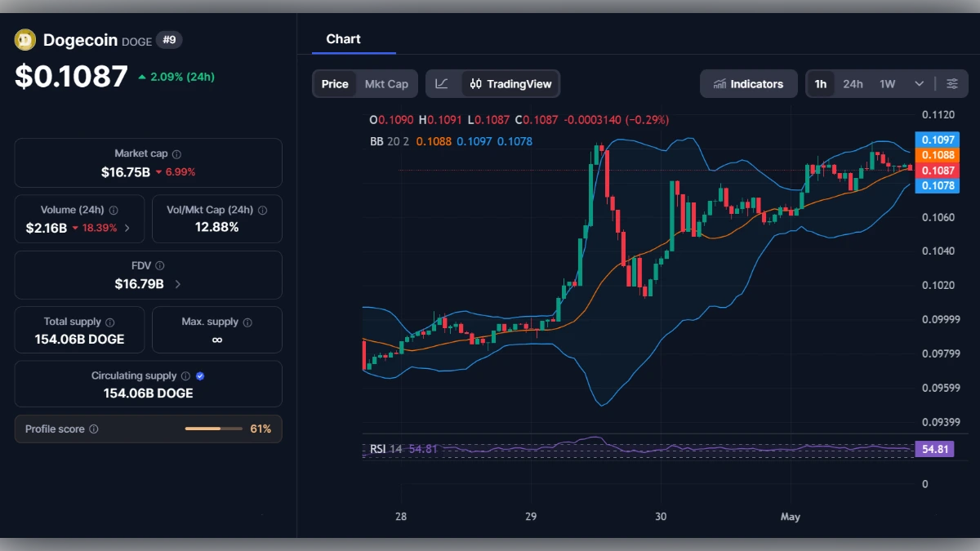Expand the FDV details chevron
Image resolution: width=980 pixels, height=551 pixels.
pyautogui.click(x=178, y=284)
